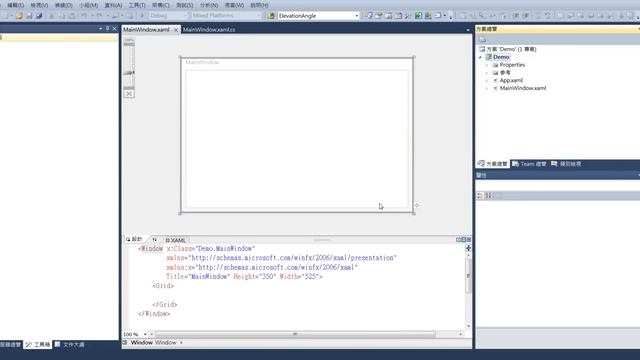Click the horizontal split icon on the XAML bar
The height and width of the screenshot is (360, 640).
[464, 240]
